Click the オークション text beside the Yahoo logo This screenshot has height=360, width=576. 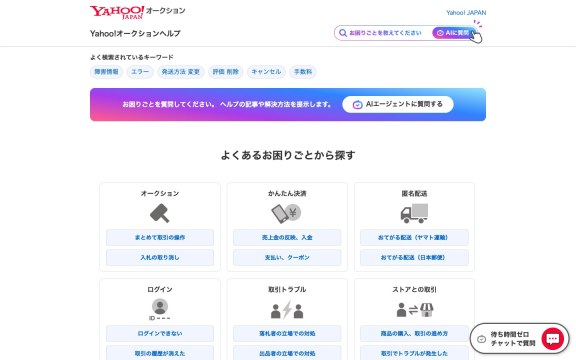pyautogui.click(x=166, y=11)
